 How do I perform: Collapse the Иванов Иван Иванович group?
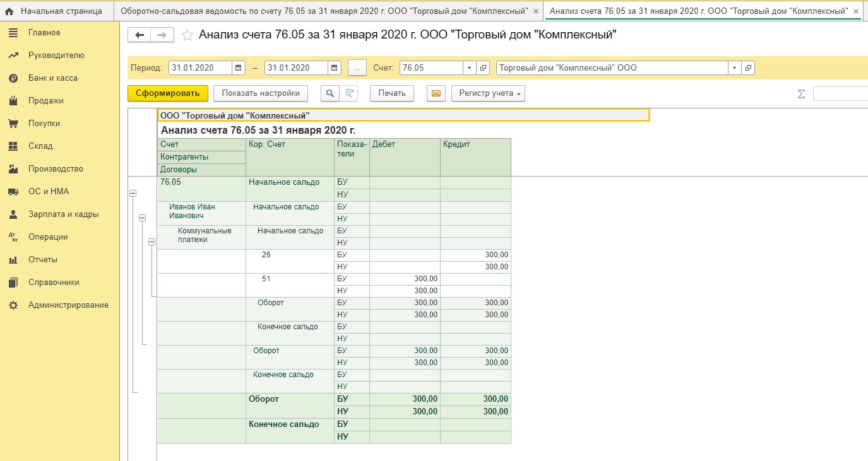[142, 218]
